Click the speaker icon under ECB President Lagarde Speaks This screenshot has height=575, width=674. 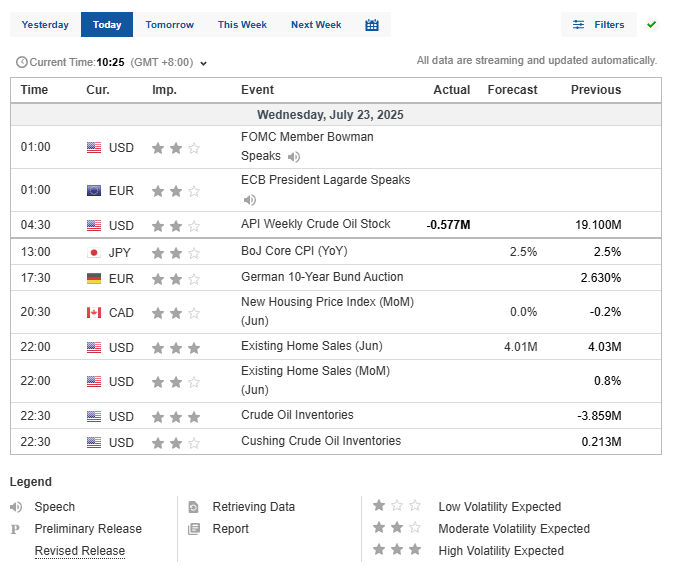click(249, 200)
